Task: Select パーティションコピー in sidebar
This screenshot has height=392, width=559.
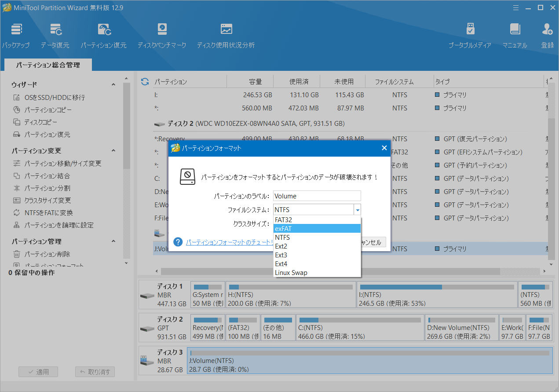Action: click(42, 110)
